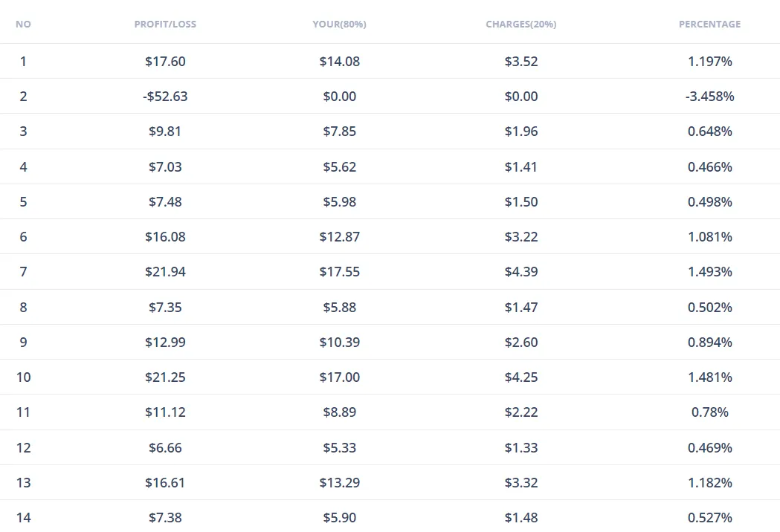Click the 0.78% percentage cell
This screenshot has width=780, height=532.
coord(709,412)
